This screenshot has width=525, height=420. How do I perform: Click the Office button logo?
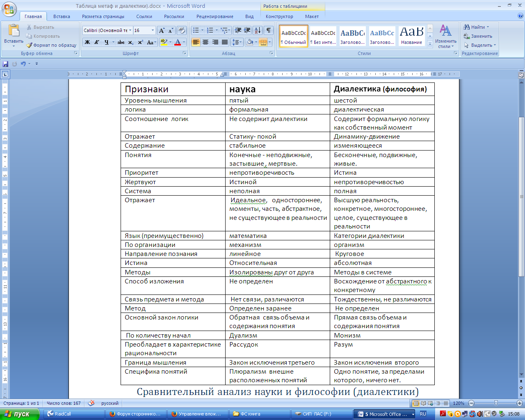(x=9, y=9)
